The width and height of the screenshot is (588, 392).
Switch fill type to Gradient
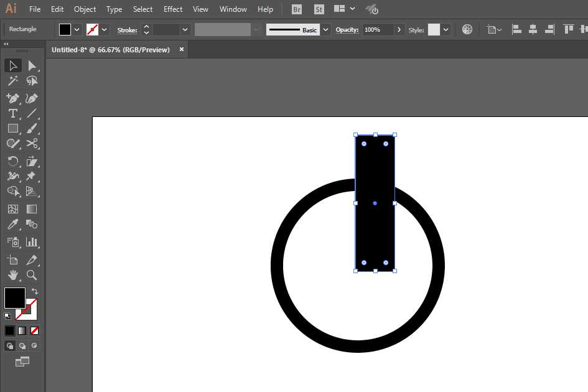click(22, 330)
